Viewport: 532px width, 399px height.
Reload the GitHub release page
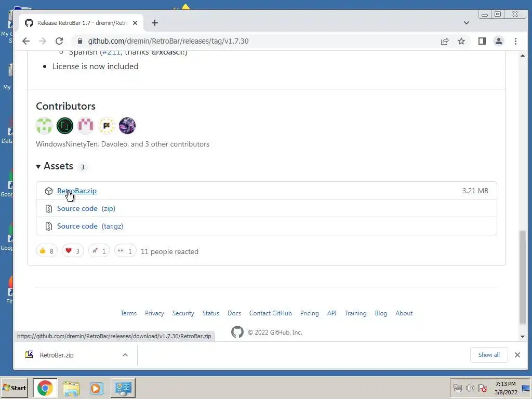[x=59, y=41]
